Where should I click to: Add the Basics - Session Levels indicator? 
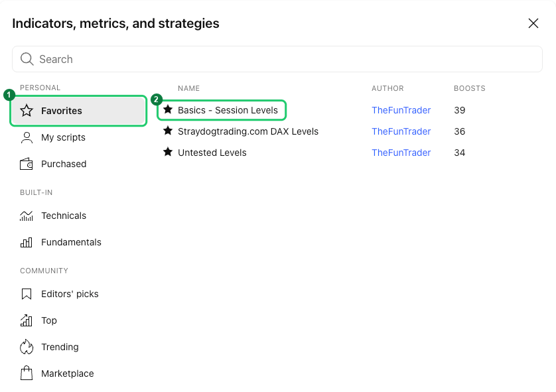tap(228, 110)
